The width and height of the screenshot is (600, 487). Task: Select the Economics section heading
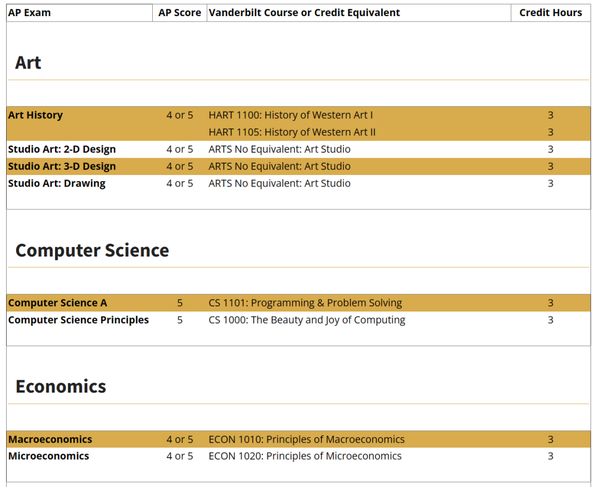pos(61,386)
